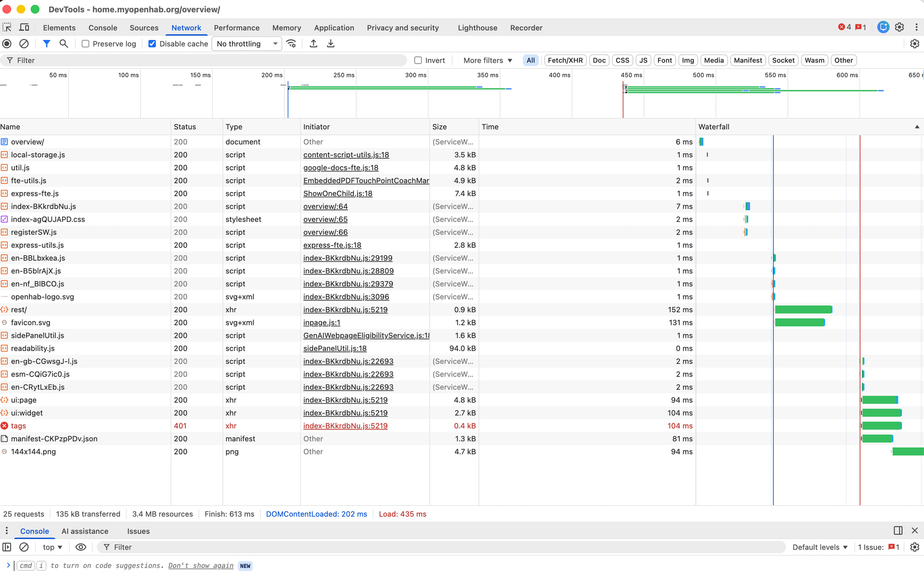924x579 pixels.
Task: Switch to the Performance tab
Action: click(x=236, y=28)
